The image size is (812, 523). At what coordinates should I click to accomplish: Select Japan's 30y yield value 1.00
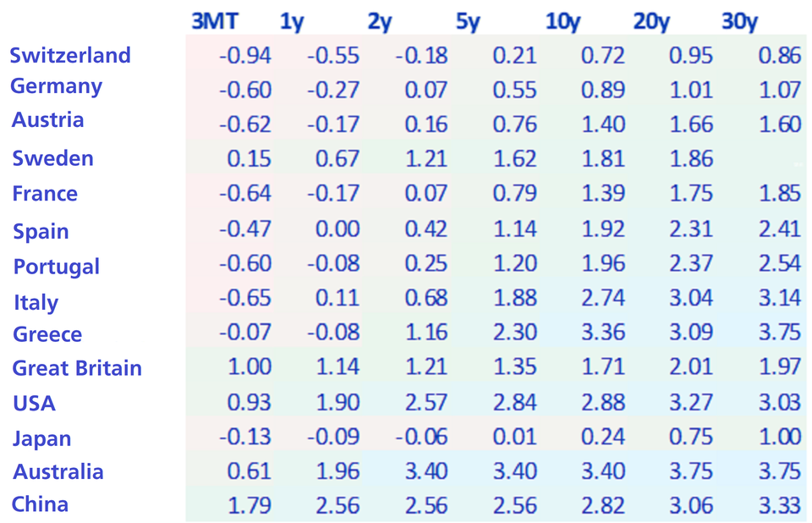(779, 437)
